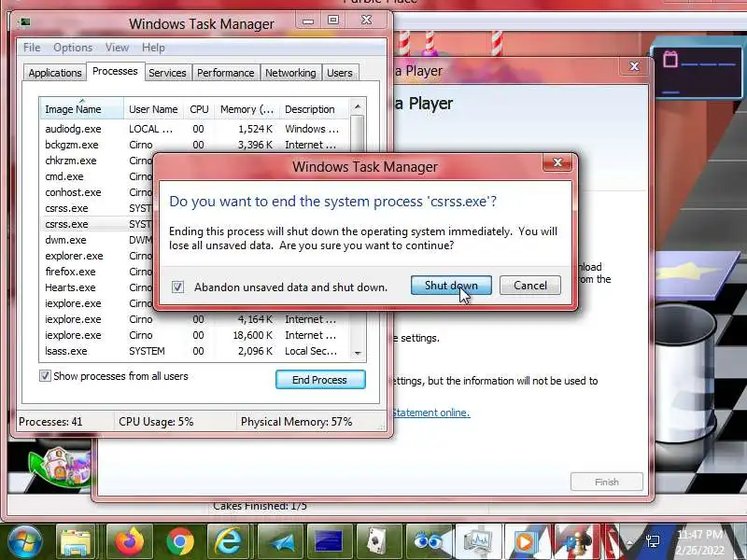Close the Media Player setup window

click(634, 66)
